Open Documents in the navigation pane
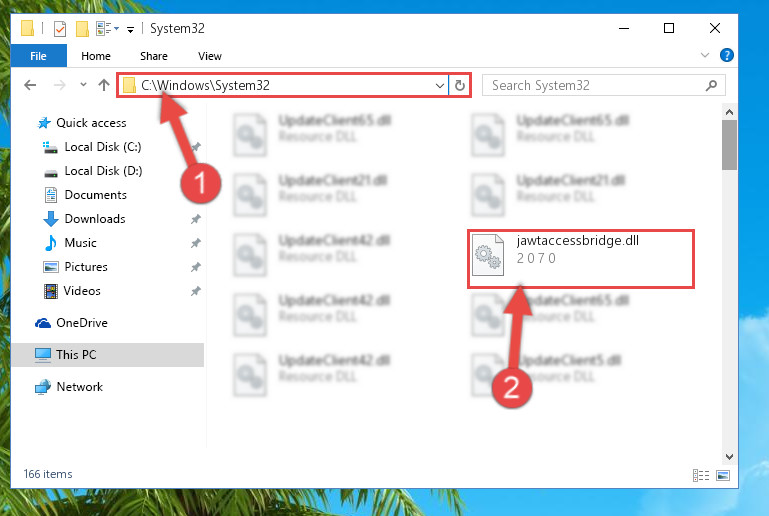This screenshot has height=516, width=769. coord(96,195)
